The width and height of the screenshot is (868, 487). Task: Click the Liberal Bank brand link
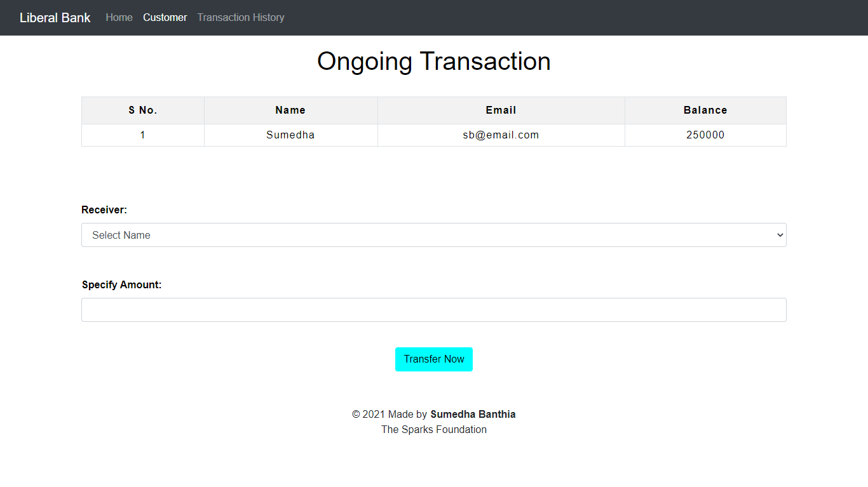tap(55, 17)
